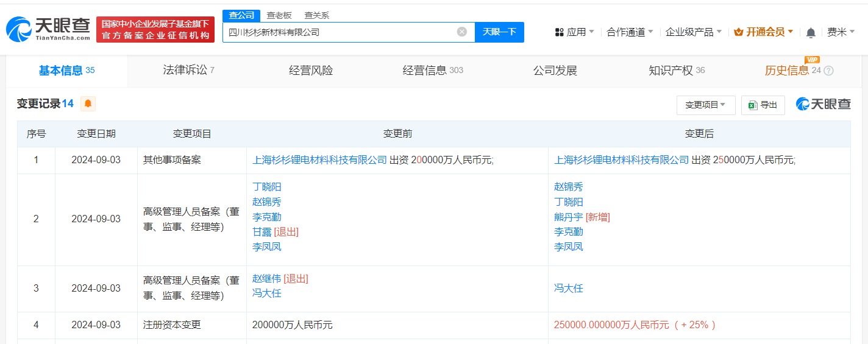Expand the 企业级产品 dropdown
The height and width of the screenshot is (344, 868).
coord(693,32)
